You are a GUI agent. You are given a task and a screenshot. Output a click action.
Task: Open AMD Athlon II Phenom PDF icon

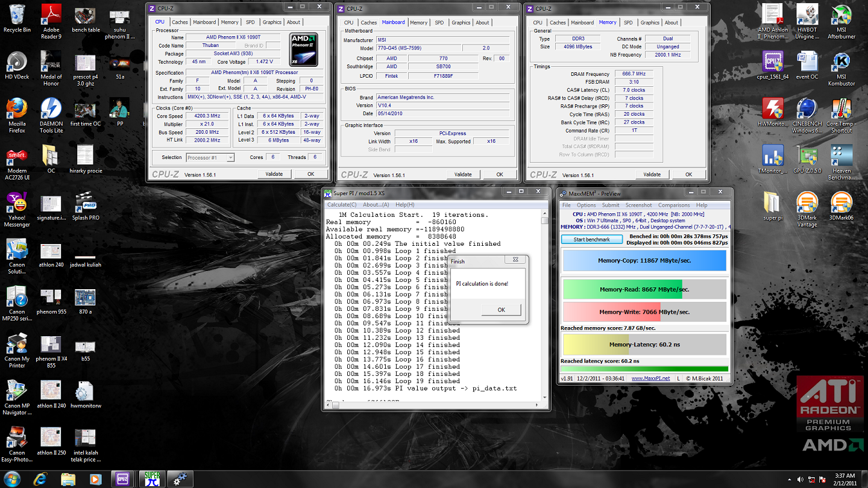click(773, 22)
